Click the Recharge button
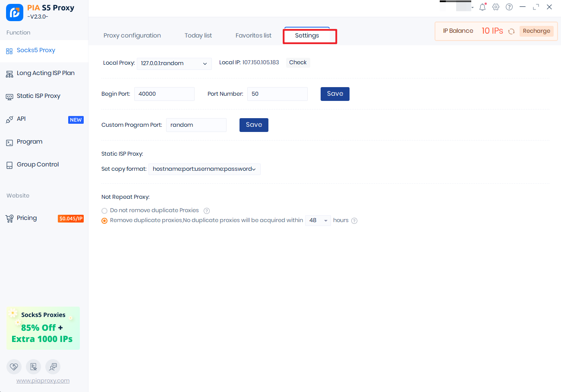The image size is (561, 392). pyautogui.click(x=536, y=31)
